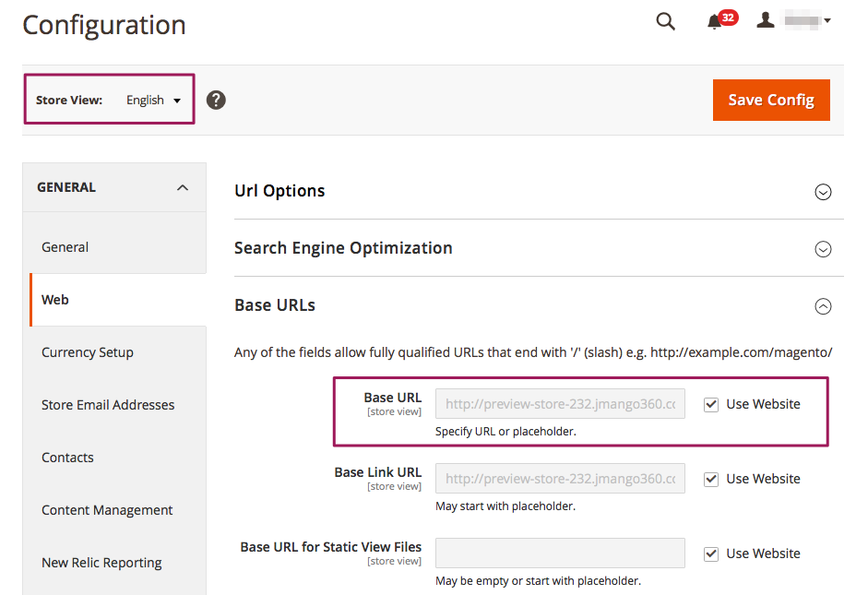Expand the Url Options section

click(x=823, y=192)
